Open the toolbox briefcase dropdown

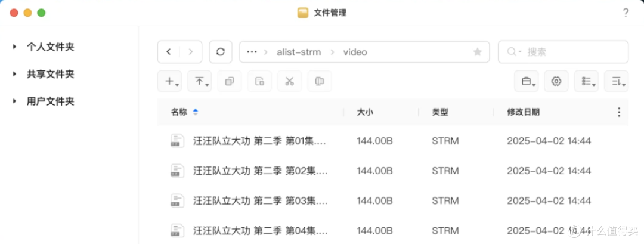click(x=527, y=81)
